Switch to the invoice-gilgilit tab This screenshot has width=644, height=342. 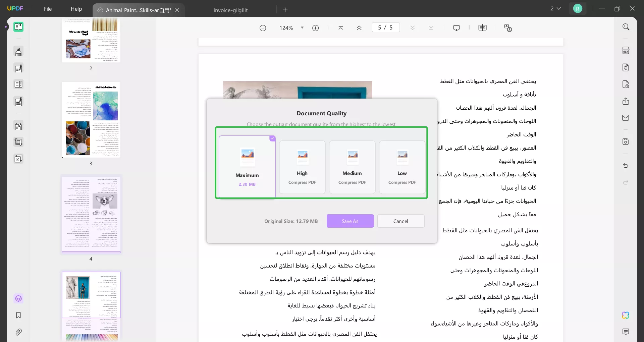point(230,10)
